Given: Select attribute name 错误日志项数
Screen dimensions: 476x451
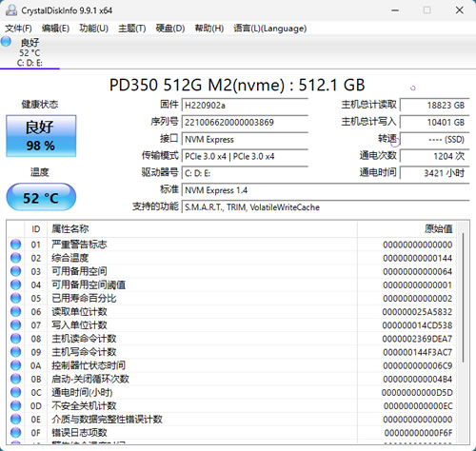Looking at the screenshot, I should 79,433.
